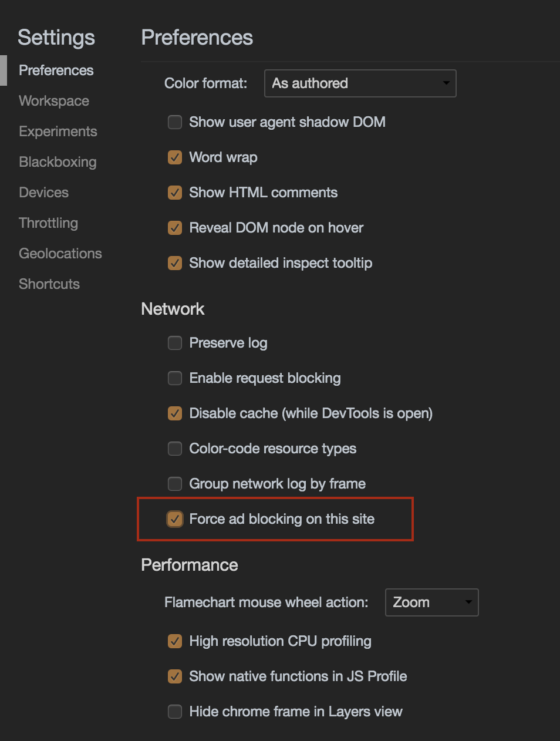Enable Show user agent shadow DOM
Viewport: 560px width, 741px height.
[175, 122]
